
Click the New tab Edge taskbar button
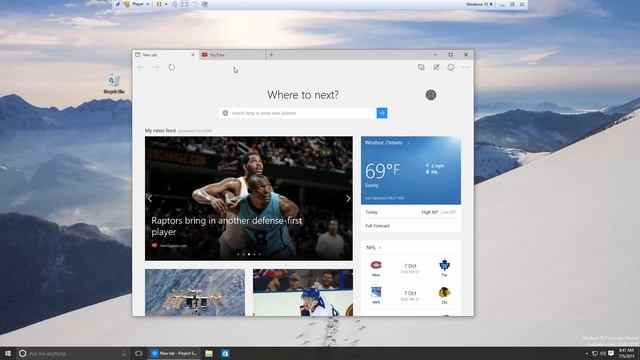click(x=174, y=353)
